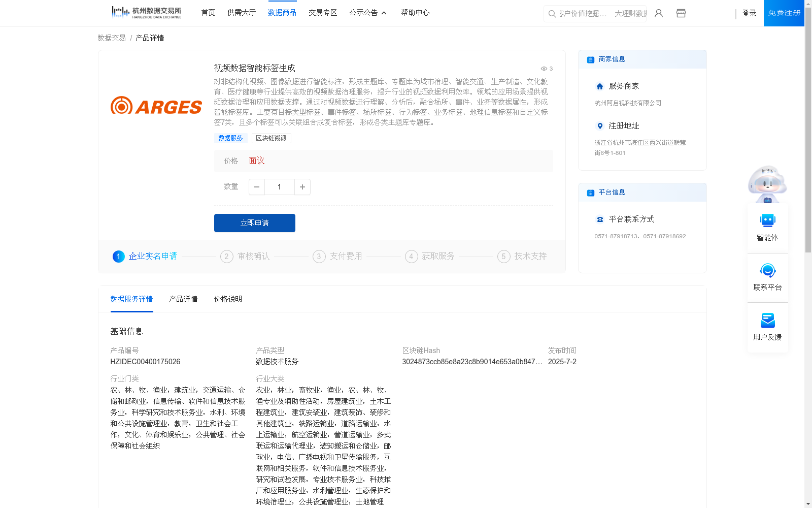
Task: Click the quantity input field
Action: 279,187
